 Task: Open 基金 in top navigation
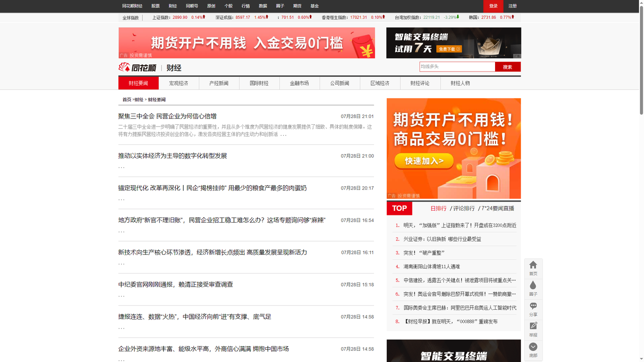(x=314, y=6)
